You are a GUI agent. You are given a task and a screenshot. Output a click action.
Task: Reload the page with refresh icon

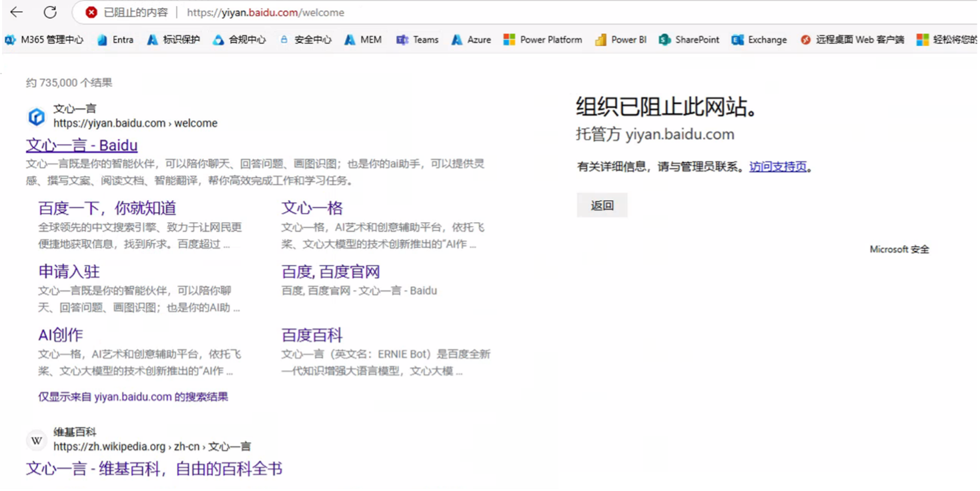coord(50,12)
